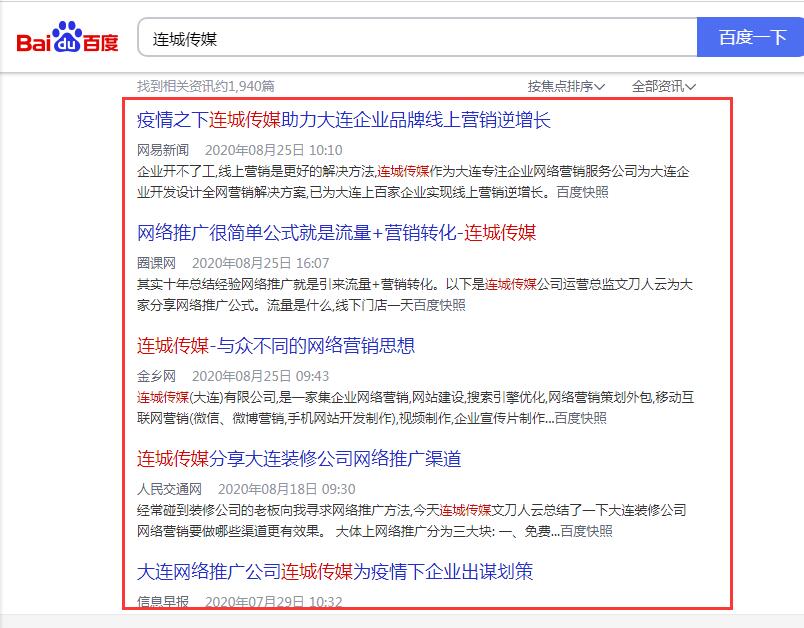Click the source name 人民交通网

(170, 489)
